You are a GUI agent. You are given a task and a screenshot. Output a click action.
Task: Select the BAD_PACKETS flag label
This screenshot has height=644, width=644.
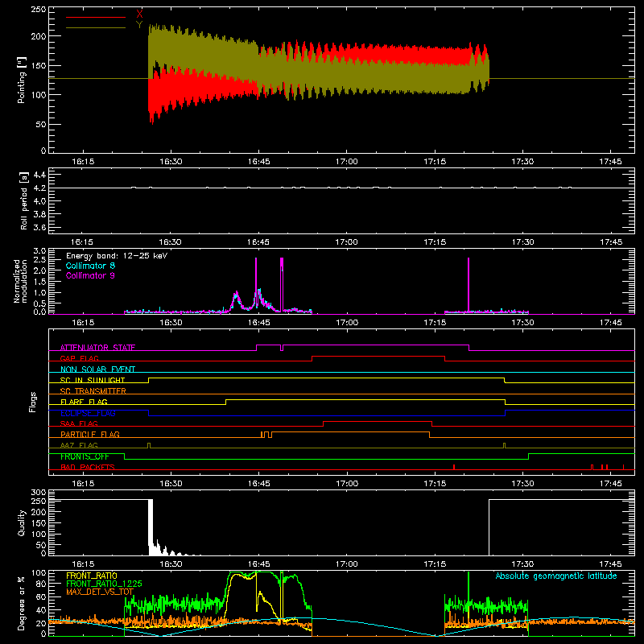pyautogui.click(x=88, y=467)
